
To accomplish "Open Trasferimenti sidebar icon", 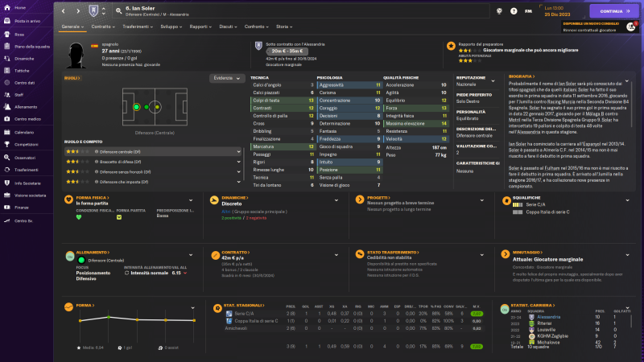I will [7, 170].
